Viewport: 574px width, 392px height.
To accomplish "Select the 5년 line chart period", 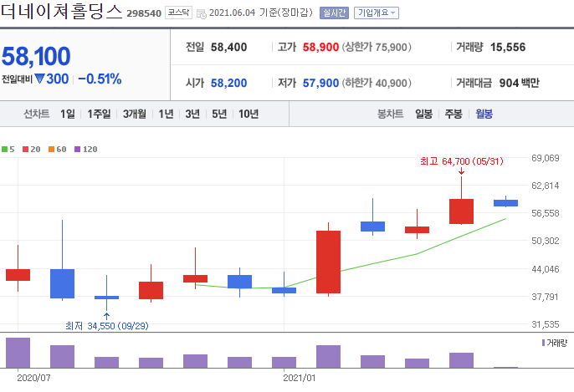I will click(x=219, y=114).
